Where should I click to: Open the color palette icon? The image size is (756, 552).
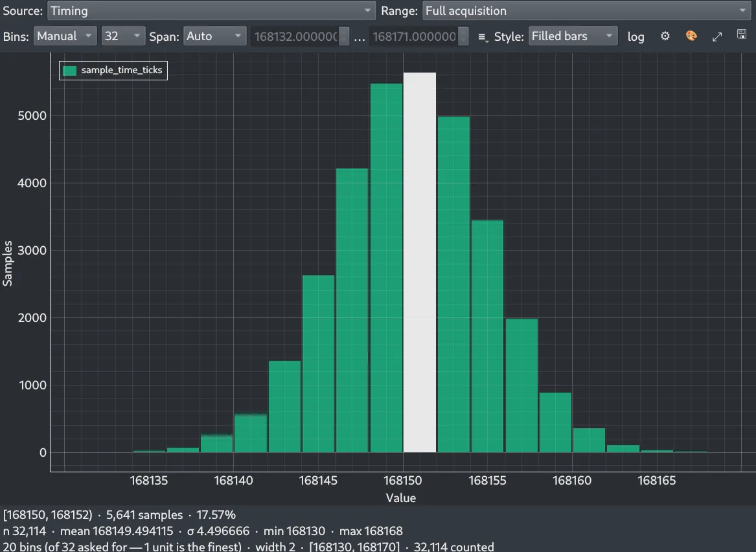[691, 36]
